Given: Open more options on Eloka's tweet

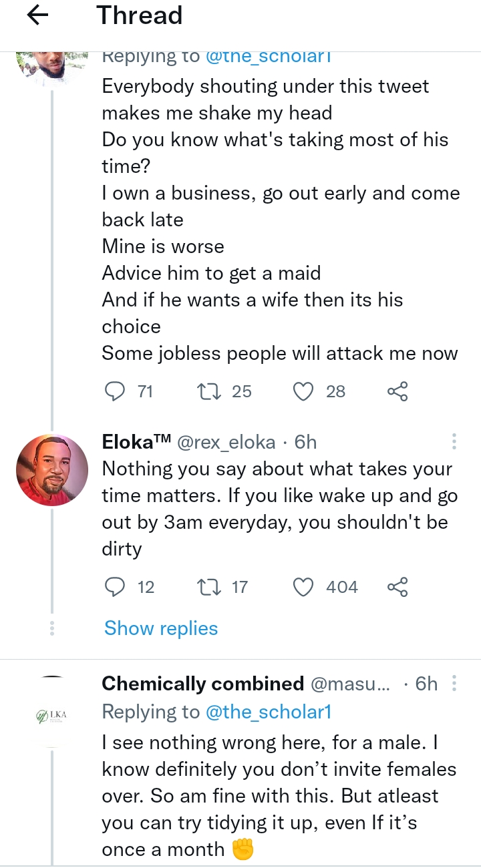Looking at the screenshot, I should [454, 442].
